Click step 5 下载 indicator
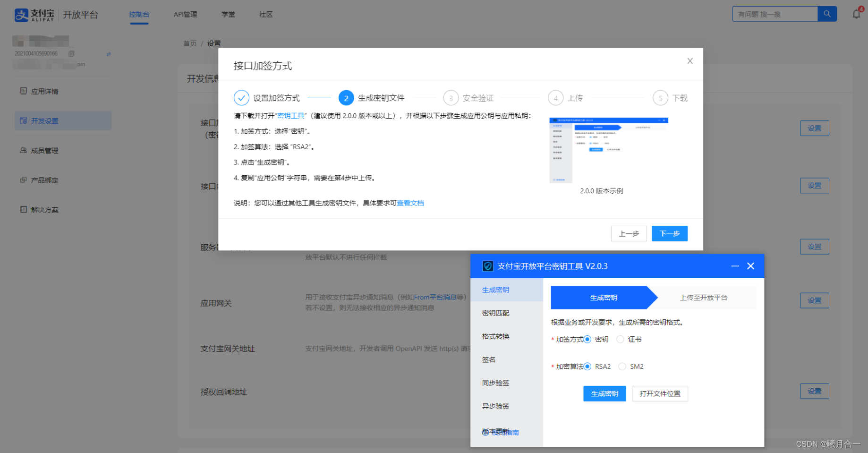868x453 pixels. 660,98
